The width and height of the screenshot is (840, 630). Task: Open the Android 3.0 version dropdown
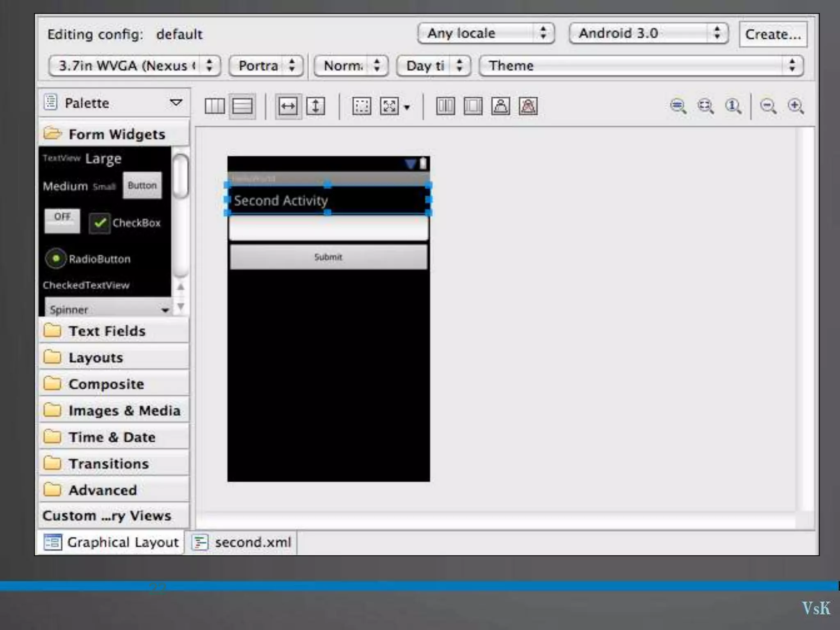(648, 33)
